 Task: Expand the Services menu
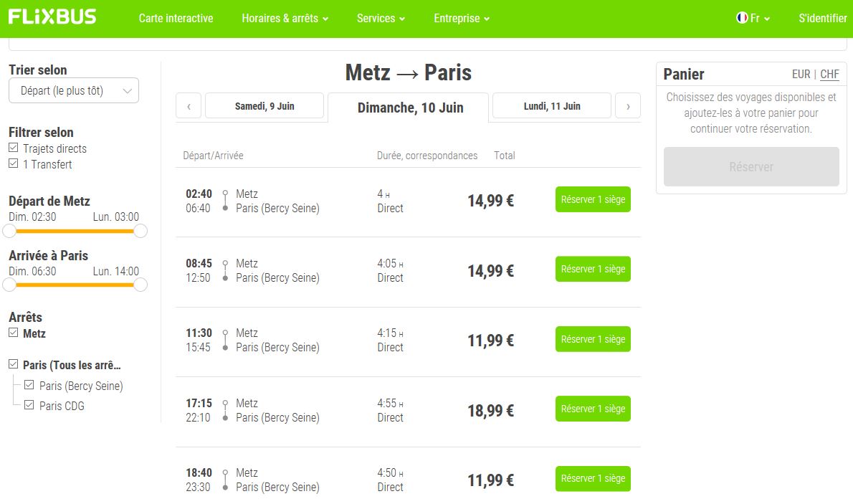[381, 19]
